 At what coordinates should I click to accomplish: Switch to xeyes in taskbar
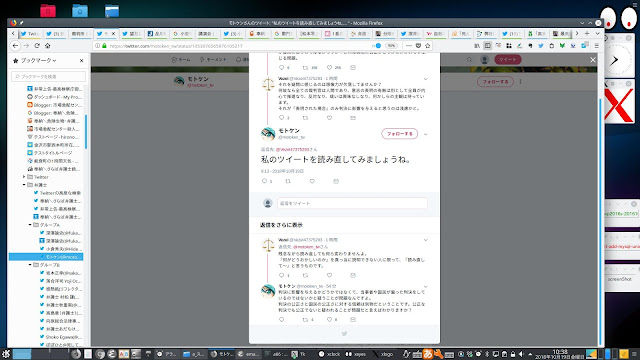point(356,354)
